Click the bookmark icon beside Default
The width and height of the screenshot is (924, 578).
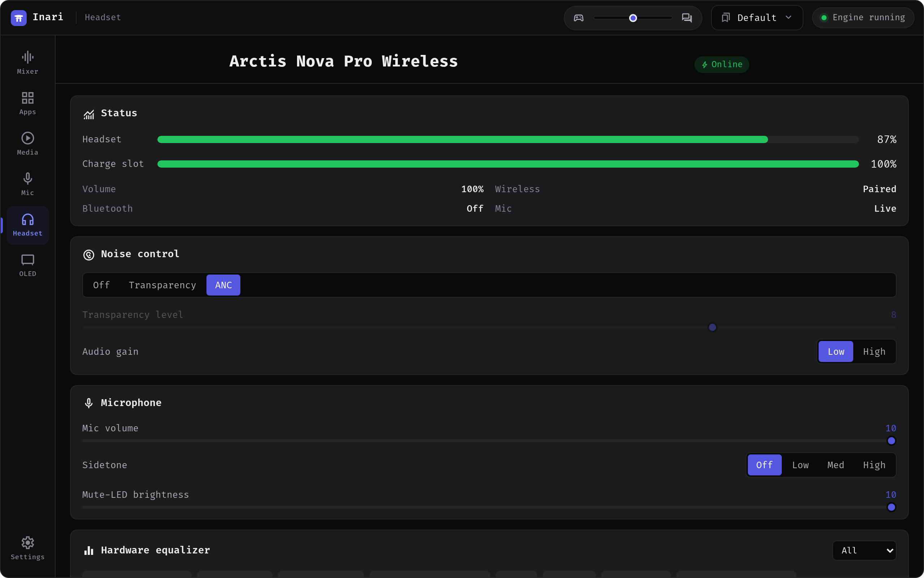pyautogui.click(x=725, y=18)
